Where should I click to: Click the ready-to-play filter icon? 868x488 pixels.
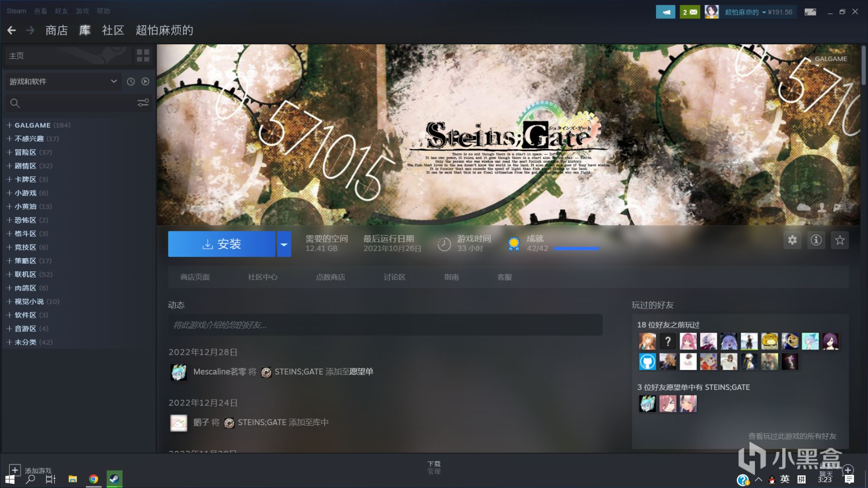click(145, 81)
